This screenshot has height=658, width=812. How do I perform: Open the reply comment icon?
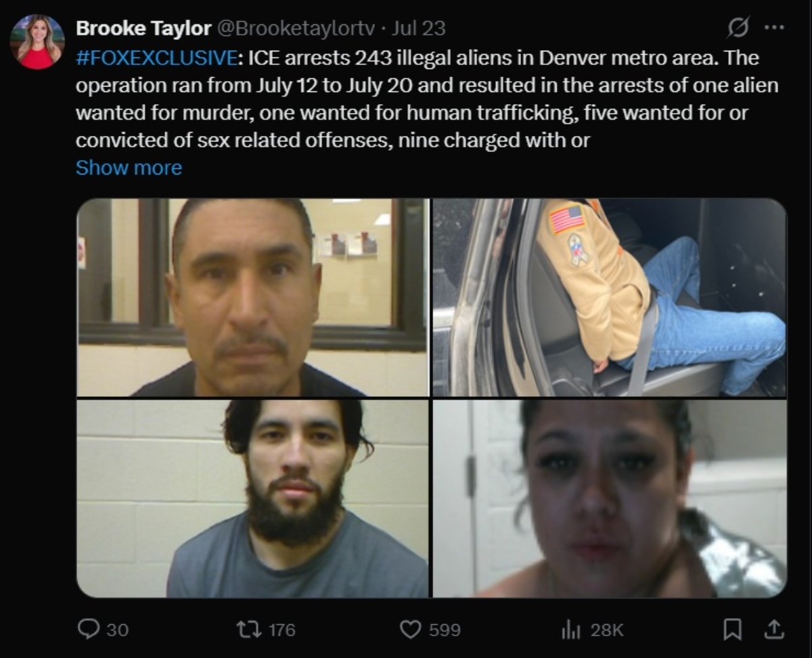pyautogui.click(x=88, y=630)
